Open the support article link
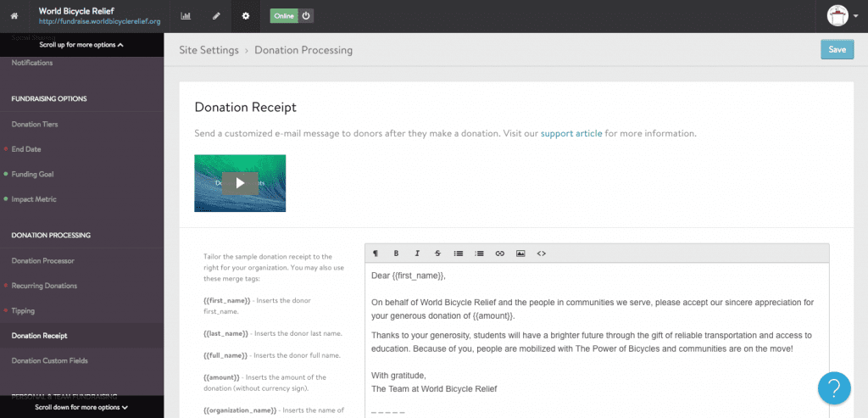Image resolution: width=868 pixels, height=418 pixels. pos(571,133)
